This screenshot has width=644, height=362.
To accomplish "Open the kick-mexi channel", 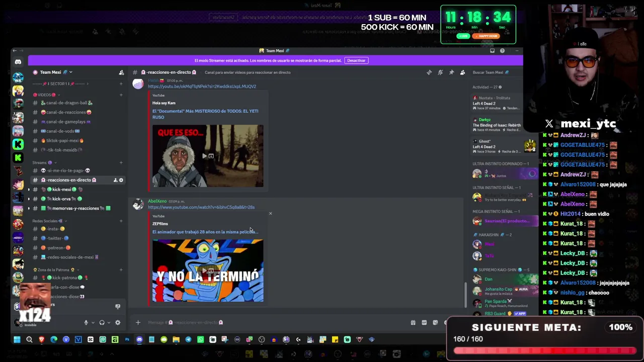I will click(77, 190).
